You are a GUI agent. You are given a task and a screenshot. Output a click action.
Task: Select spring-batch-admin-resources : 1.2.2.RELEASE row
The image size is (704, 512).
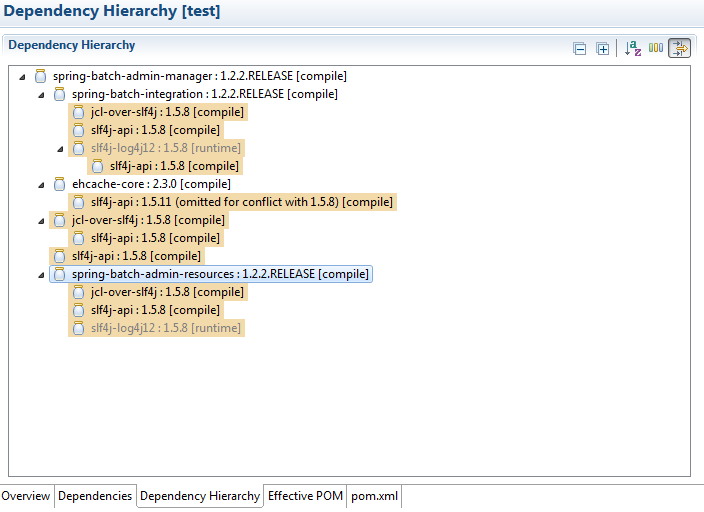click(x=211, y=274)
